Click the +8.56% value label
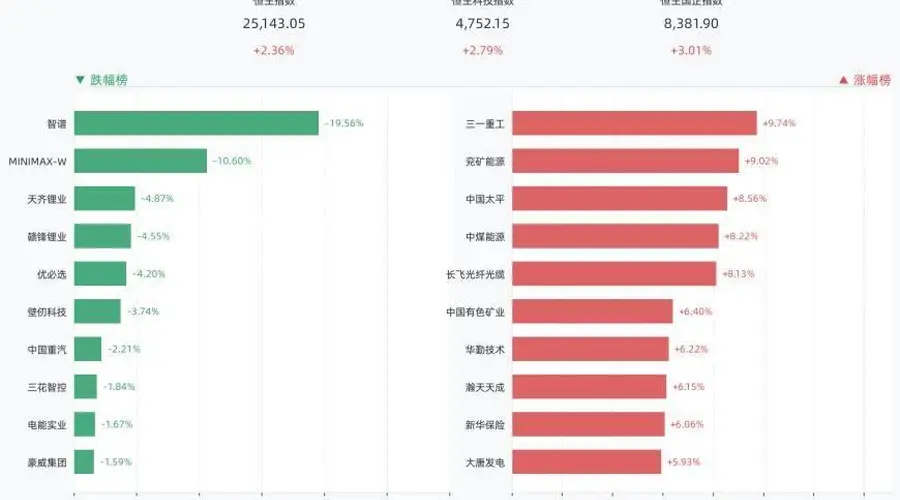The image size is (900, 500). tap(750, 198)
